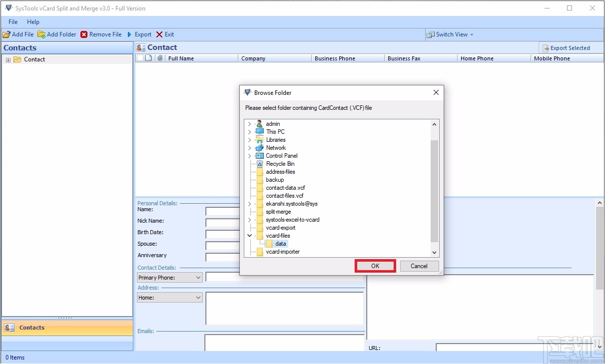
Task: Click the Remove File toolbar icon
Action: (83, 34)
